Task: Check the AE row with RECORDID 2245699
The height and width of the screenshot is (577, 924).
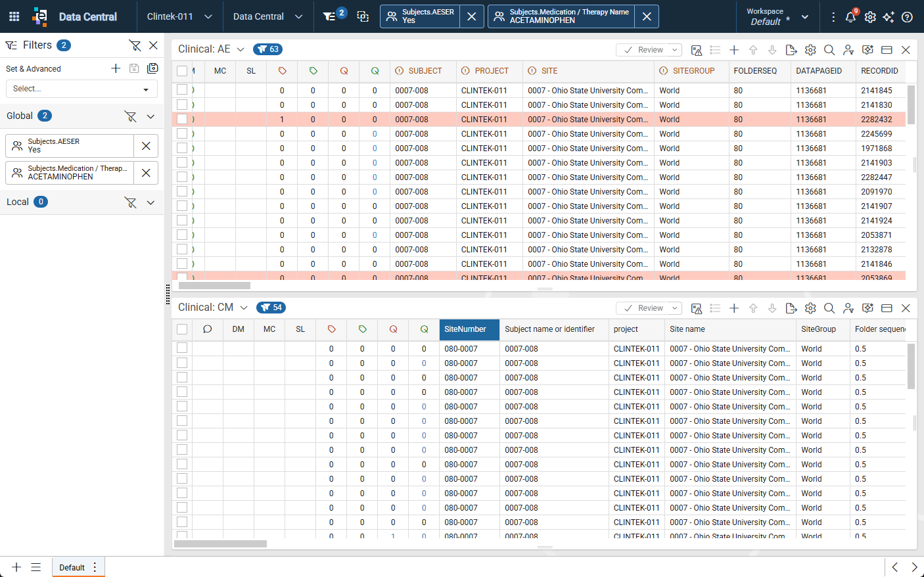Action: [x=182, y=133]
